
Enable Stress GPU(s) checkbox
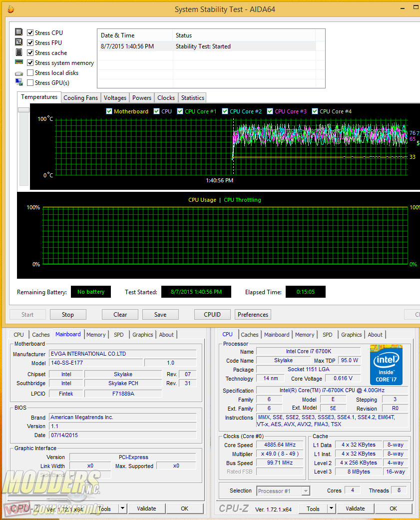pyautogui.click(x=30, y=82)
